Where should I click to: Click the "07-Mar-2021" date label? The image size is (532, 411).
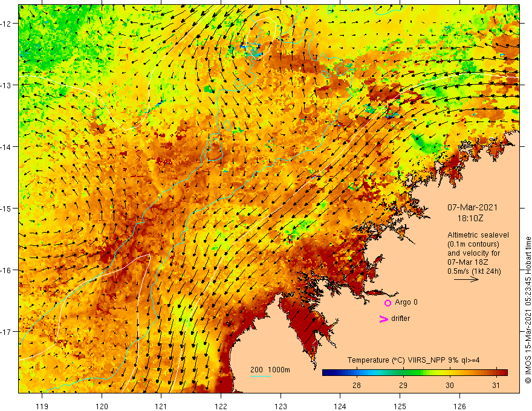tap(472, 207)
